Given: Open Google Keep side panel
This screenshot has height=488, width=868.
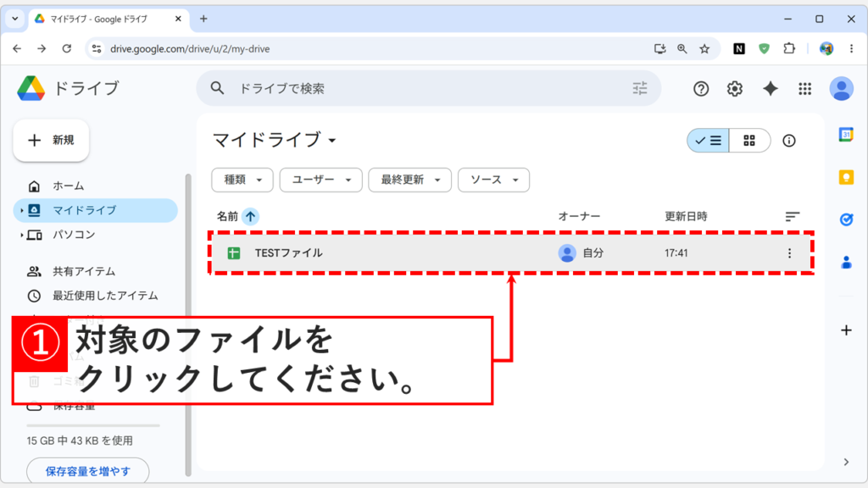Looking at the screenshot, I should click(846, 177).
